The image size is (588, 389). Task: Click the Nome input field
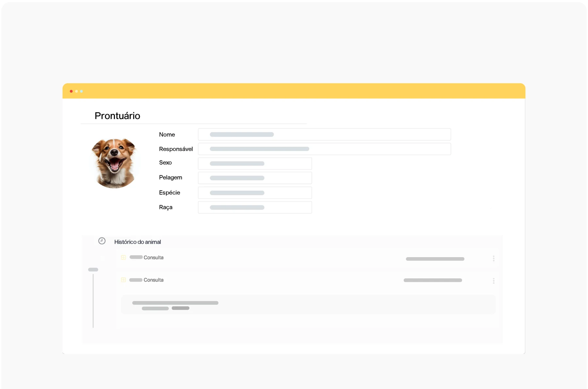pos(324,134)
